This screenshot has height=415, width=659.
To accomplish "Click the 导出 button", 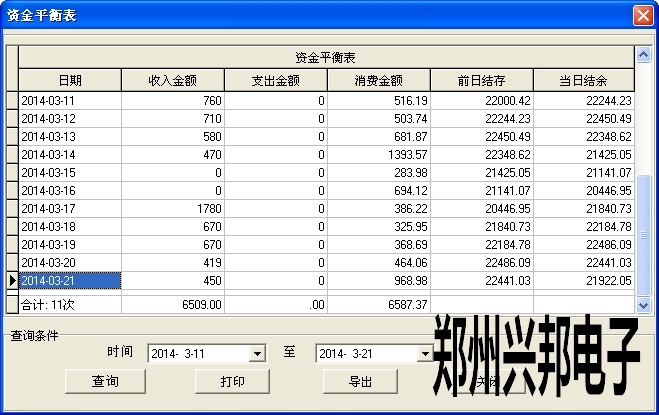I will pyautogui.click(x=360, y=382).
